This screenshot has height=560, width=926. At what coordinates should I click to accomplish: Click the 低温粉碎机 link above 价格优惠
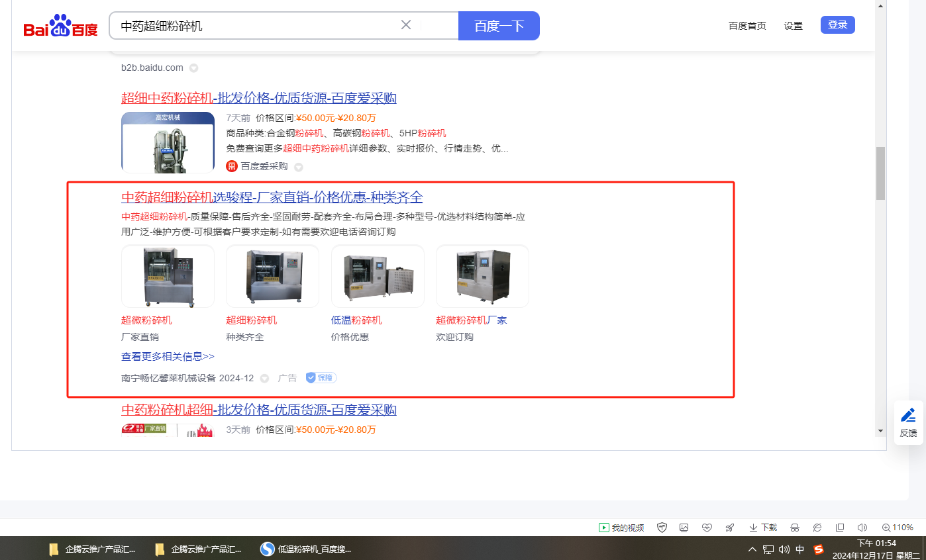coord(356,320)
